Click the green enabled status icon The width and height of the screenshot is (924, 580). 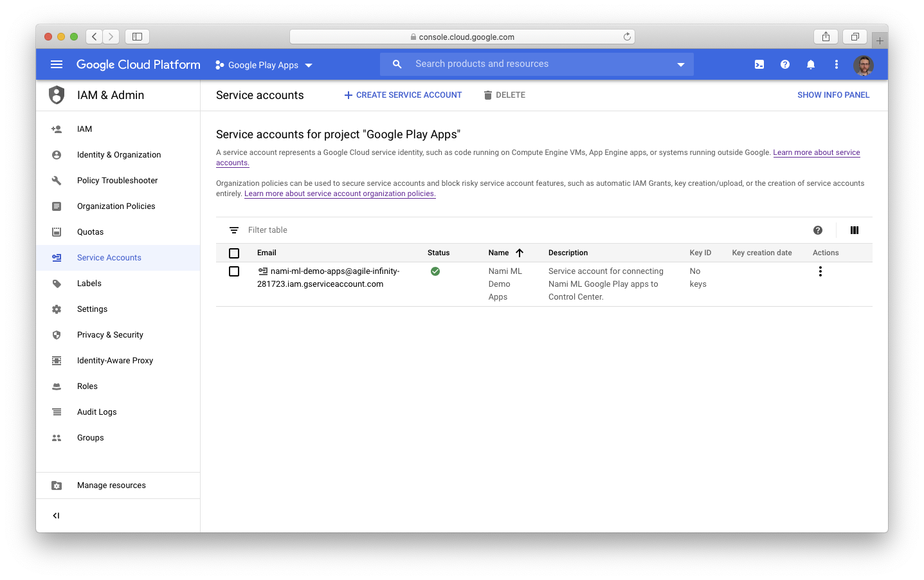point(435,271)
